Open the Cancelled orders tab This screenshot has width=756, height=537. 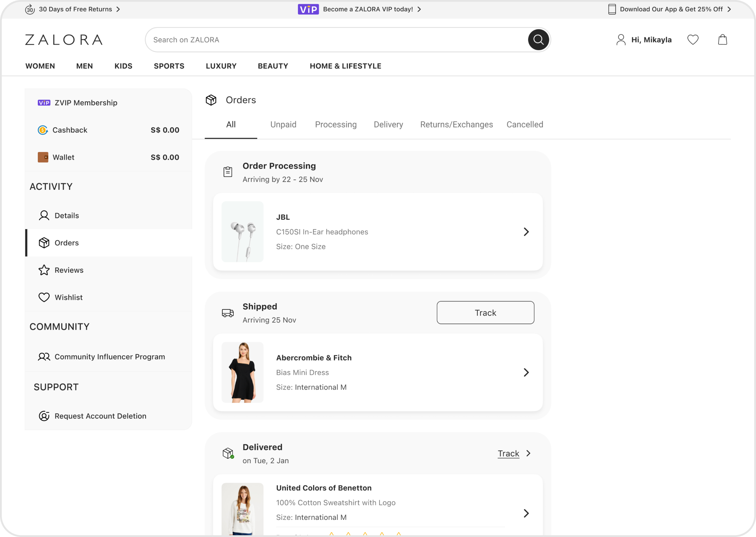(524, 125)
